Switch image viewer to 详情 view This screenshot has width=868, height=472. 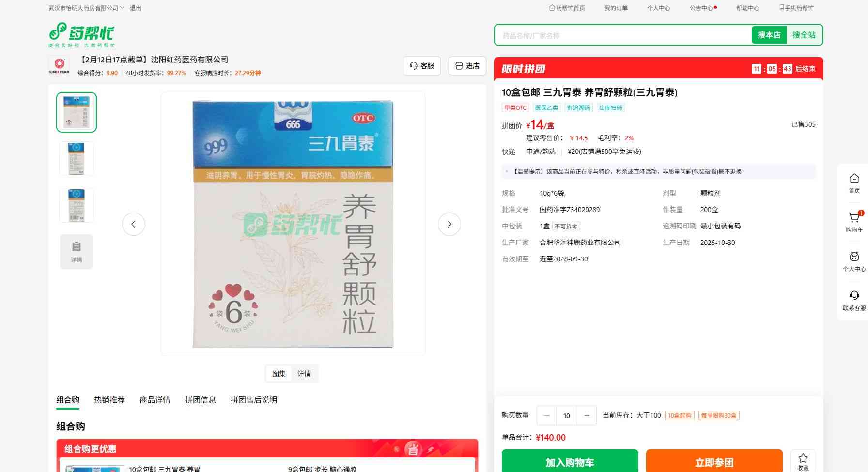pos(304,374)
